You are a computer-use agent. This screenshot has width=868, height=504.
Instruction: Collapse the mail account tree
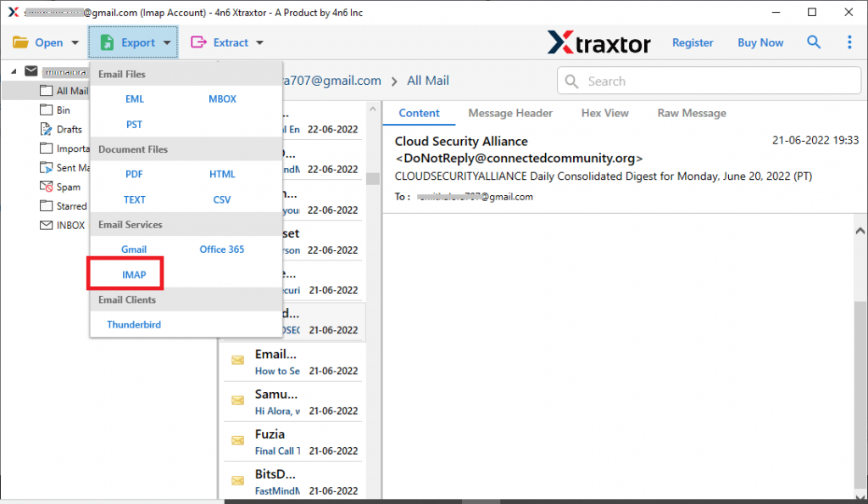15,70
